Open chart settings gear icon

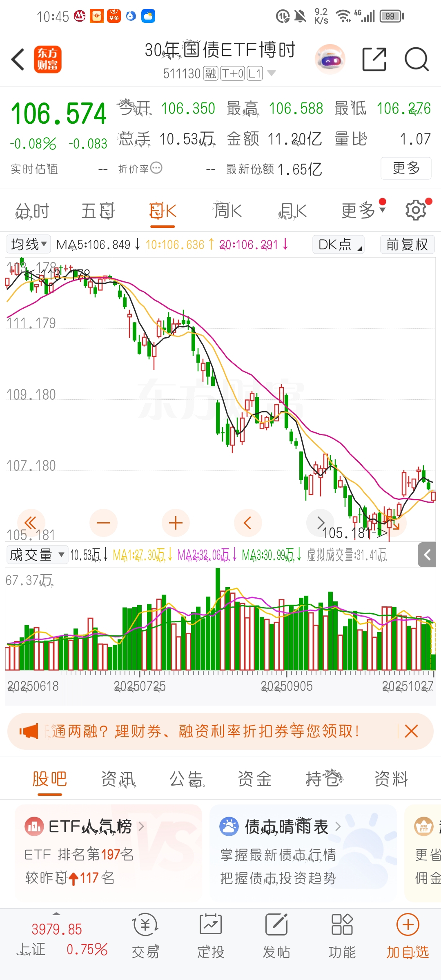tap(416, 210)
